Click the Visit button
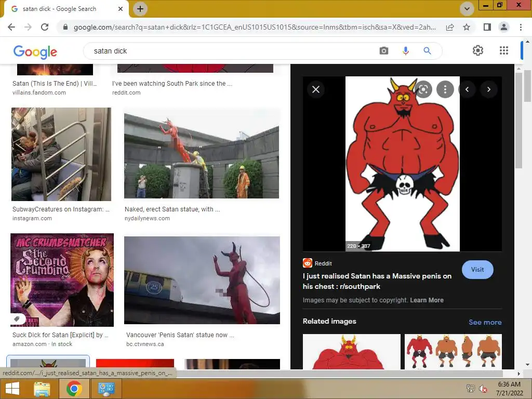The image size is (532, 399). click(x=477, y=270)
